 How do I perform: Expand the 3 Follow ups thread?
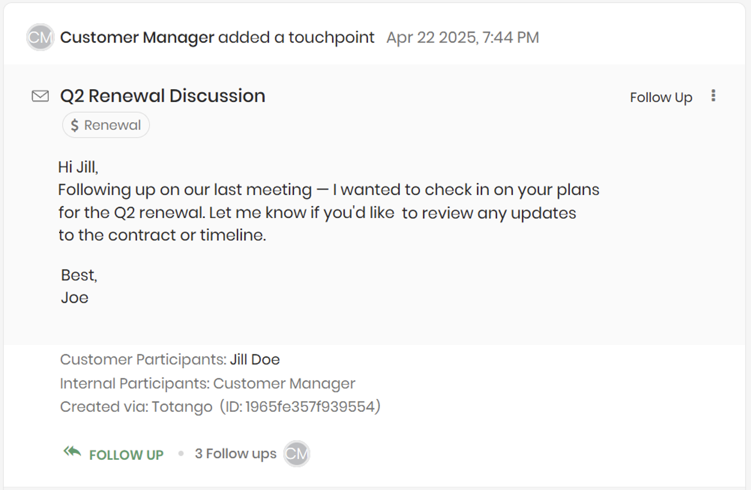235,453
